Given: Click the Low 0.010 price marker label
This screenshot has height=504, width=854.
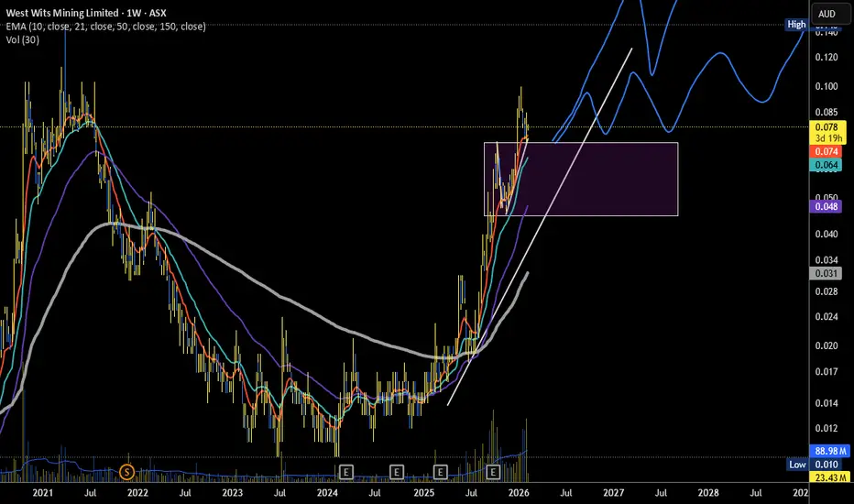Looking at the screenshot, I should coord(815,465).
